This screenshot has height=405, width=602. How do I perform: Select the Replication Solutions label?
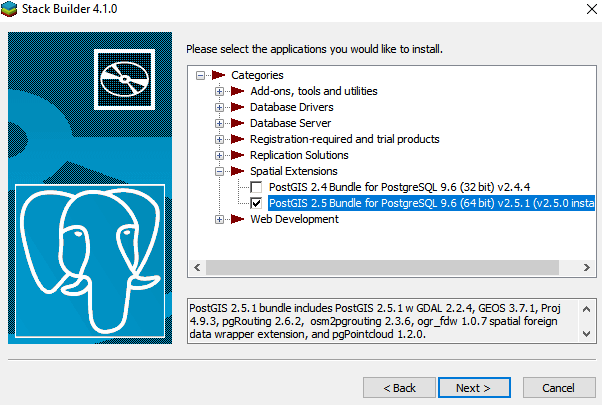[299, 155]
